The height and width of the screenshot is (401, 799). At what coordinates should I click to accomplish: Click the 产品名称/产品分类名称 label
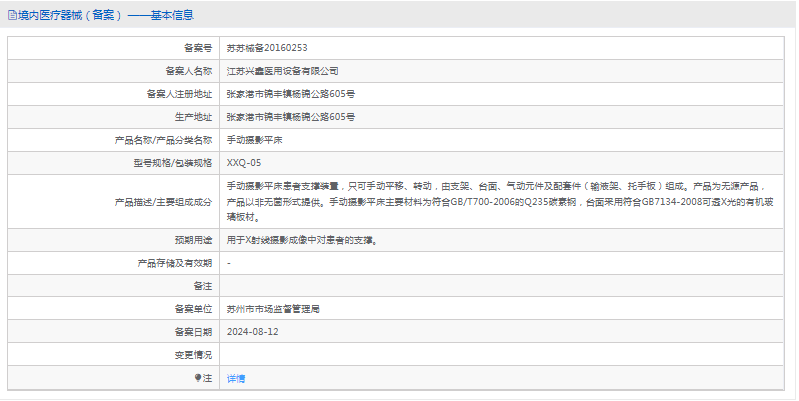pyautogui.click(x=164, y=140)
